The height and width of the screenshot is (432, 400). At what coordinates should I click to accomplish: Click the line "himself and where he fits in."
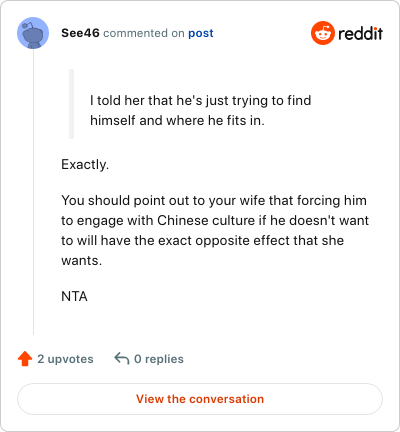[x=177, y=120]
